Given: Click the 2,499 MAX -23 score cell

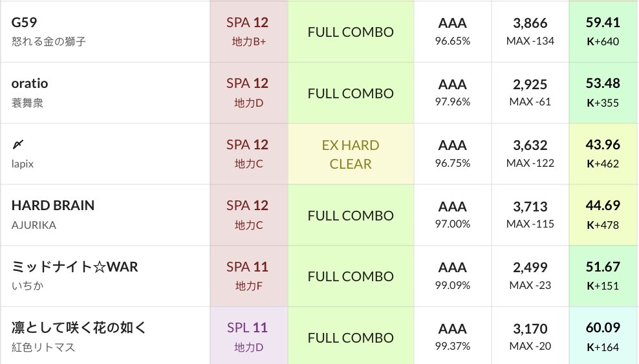Looking at the screenshot, I should tap(530, 276).
